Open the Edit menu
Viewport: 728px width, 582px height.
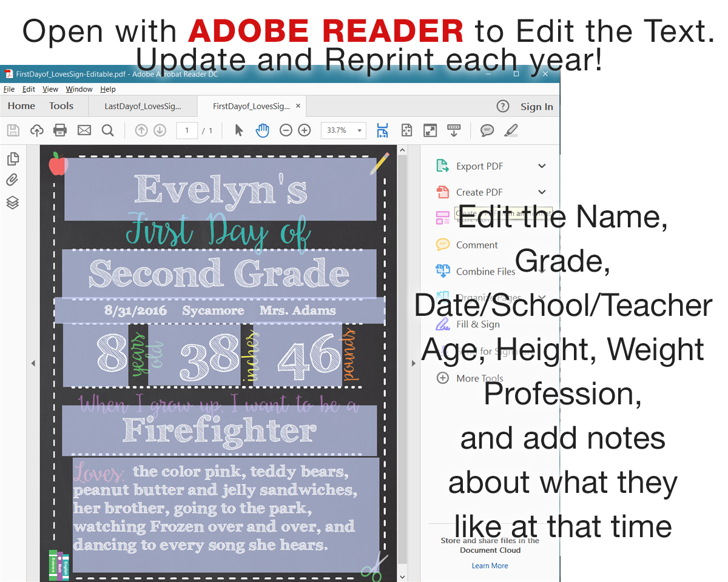[x=29, y=89]
